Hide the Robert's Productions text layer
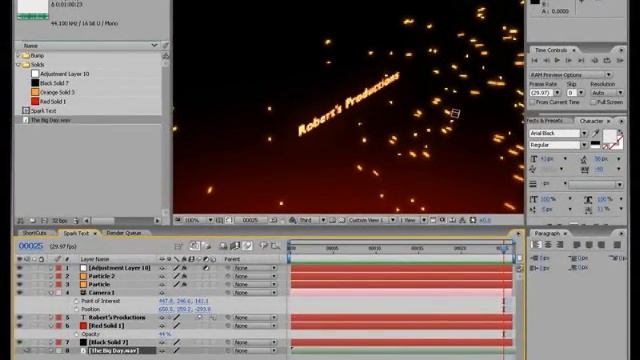 click(x=19, y=318)
